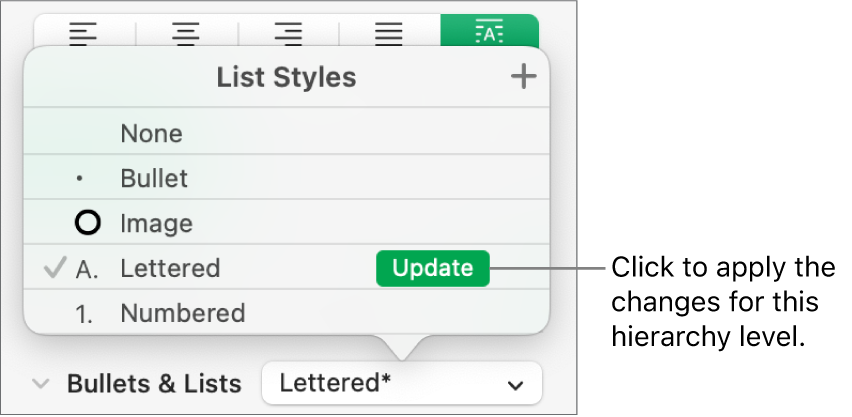Click the align right icon
Screen dimensions: 852x417
[x=288, y=32]
